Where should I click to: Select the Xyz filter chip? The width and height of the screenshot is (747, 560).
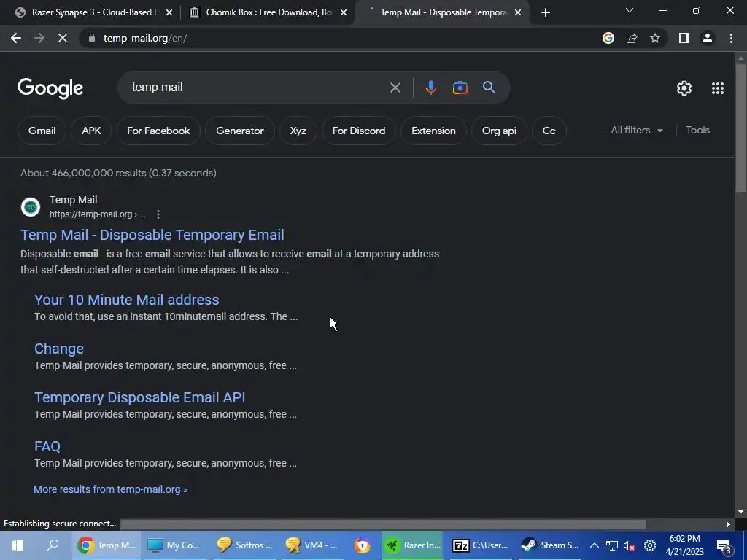(298, 131)
